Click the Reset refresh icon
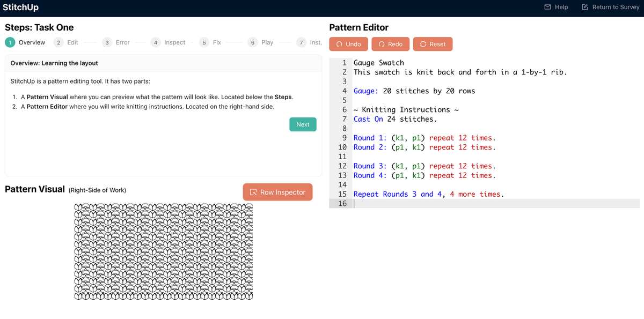The height and width of the screenshot is (319, 644). (x=423, y=44)
